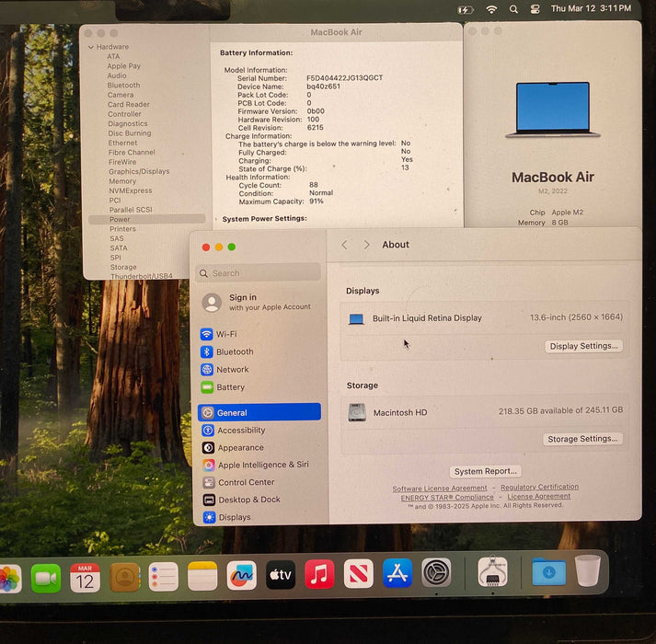Open Apple TV app in Dock
Viewport: 656px width, 644px height.
tap(281, 574)
